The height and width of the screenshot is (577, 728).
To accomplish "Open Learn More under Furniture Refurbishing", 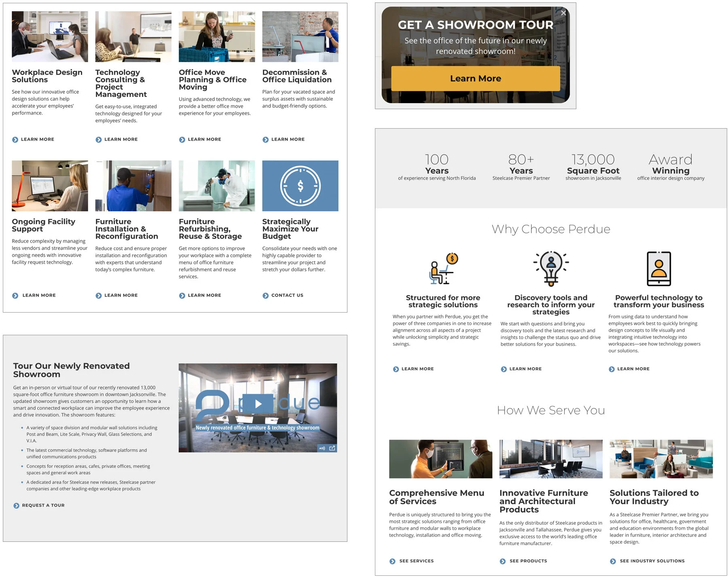I will [x=200, y=296].
